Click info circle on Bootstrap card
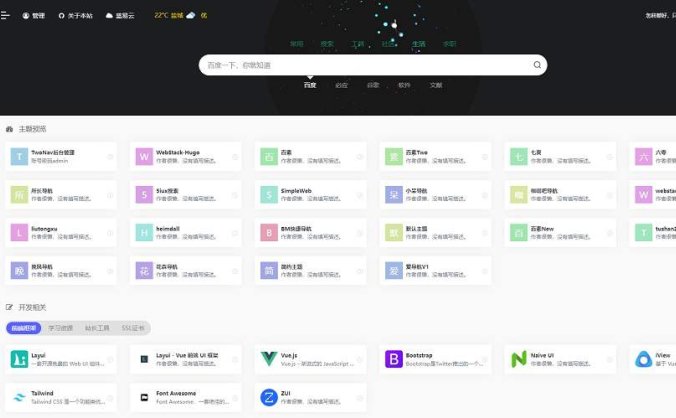The height and width of the screenshot is (418, 676). (x=485, y=359)
